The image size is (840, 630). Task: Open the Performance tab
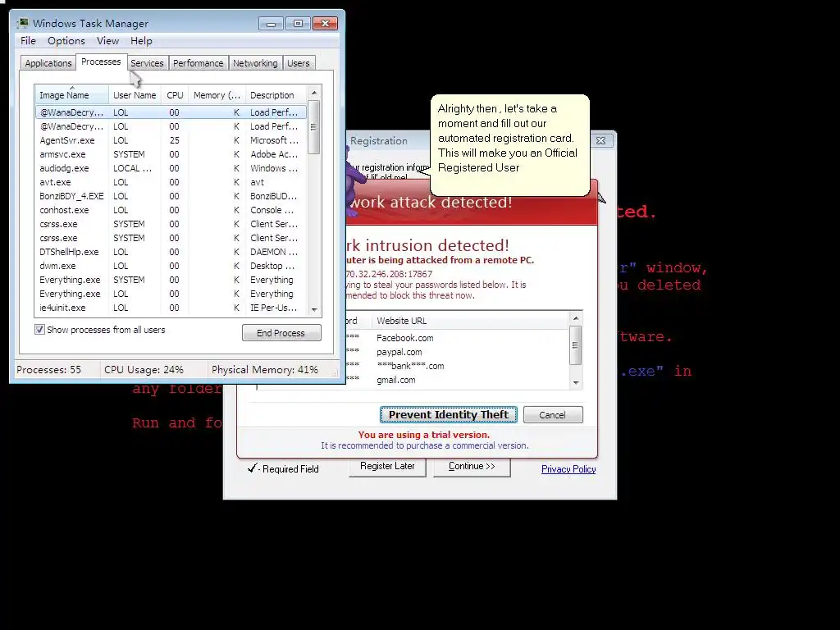[199, 63]
